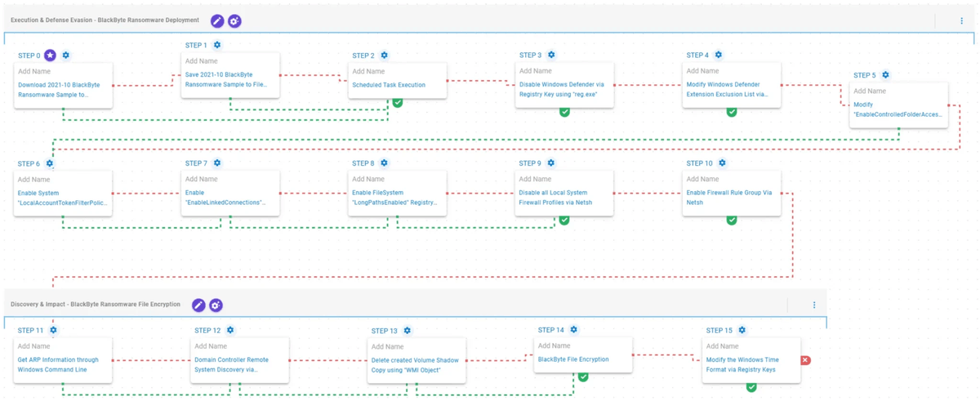Click the star icon next to STEP 0
Viewport: 980px width, 401px height.
coord(50,55)
